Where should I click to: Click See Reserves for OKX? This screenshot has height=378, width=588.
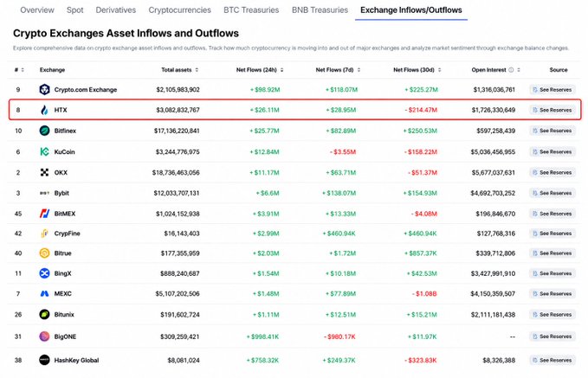552,172
